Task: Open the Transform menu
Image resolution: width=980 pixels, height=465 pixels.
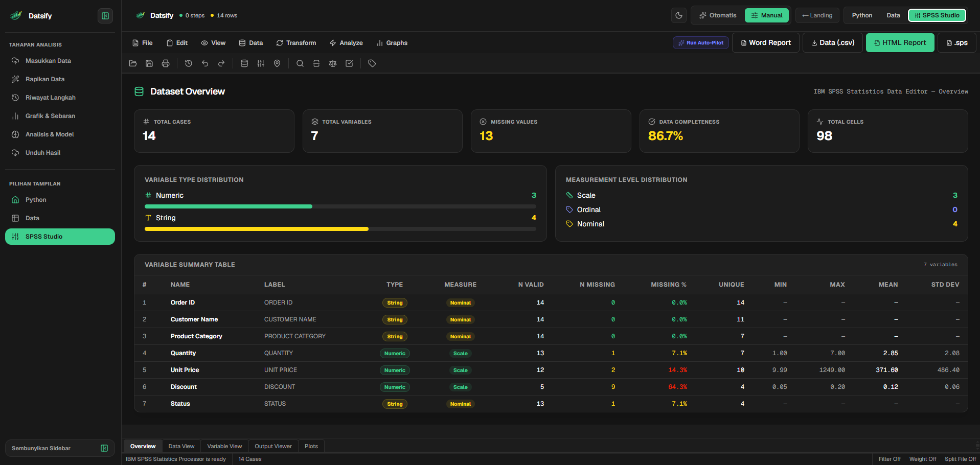Action: [296, 43]
